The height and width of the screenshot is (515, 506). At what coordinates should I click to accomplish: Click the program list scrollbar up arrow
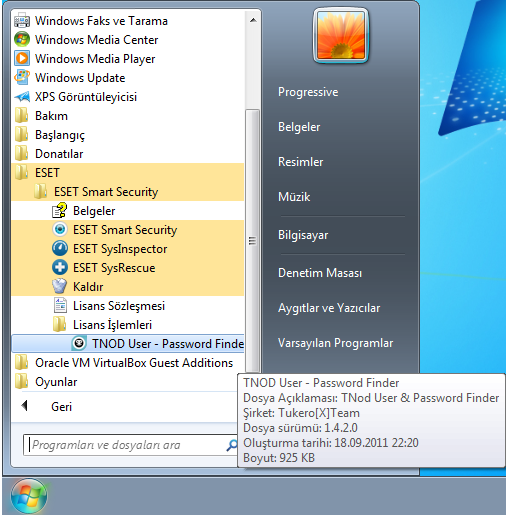pos(253,21)
